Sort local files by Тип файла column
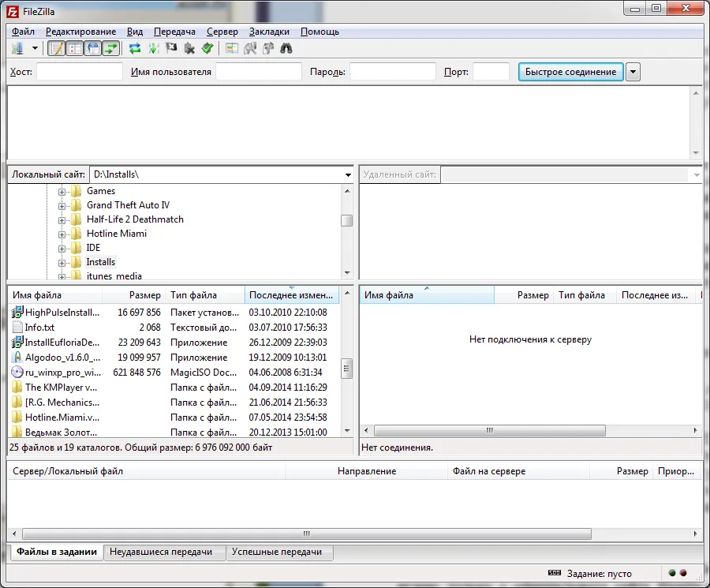This screenshot has width=710, height=588. coord(206,295)
